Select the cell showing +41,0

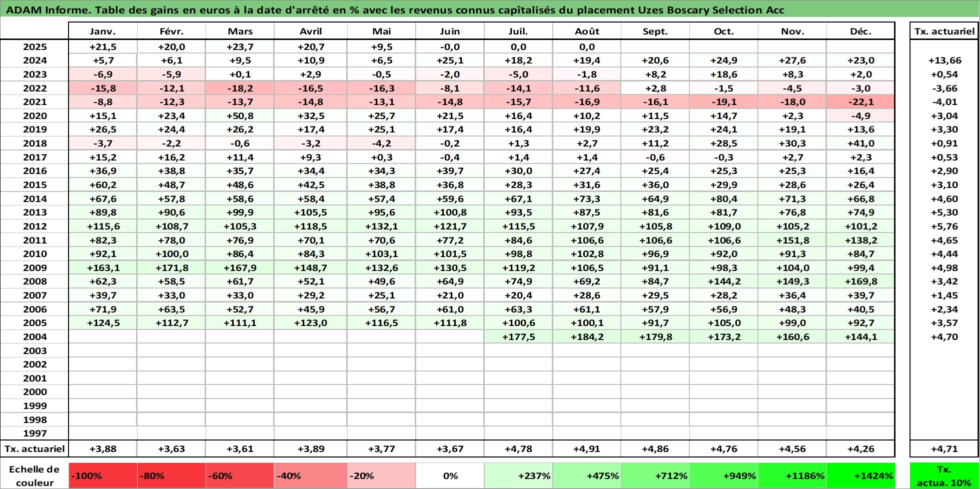coord(861,143)
